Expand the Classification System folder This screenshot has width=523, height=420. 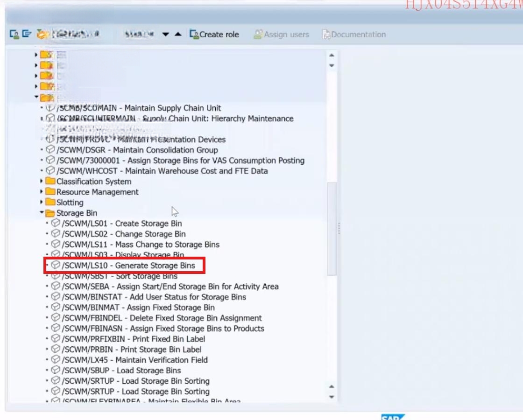pos(42,182)
